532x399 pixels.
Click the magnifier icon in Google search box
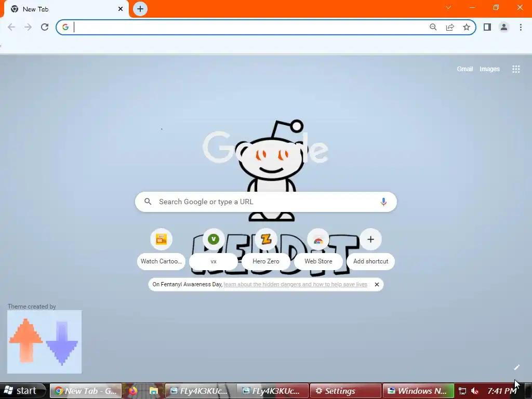click(x=148, y=202)
